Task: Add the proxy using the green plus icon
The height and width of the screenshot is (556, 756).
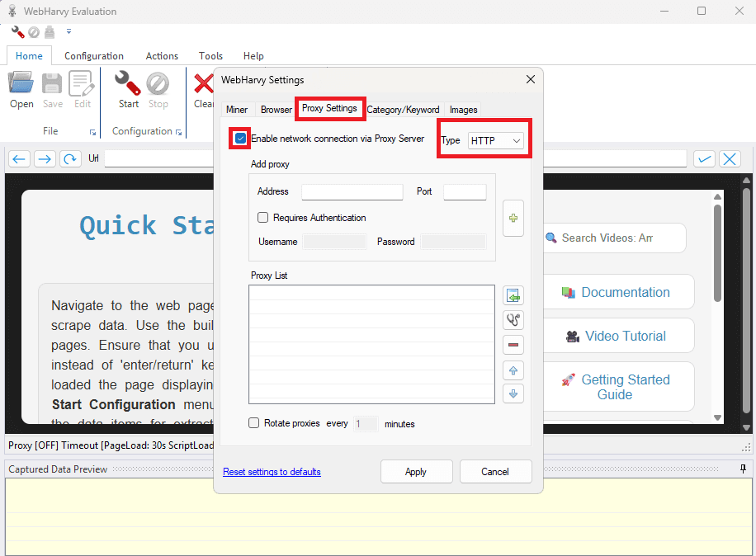Action: point(513,218)
